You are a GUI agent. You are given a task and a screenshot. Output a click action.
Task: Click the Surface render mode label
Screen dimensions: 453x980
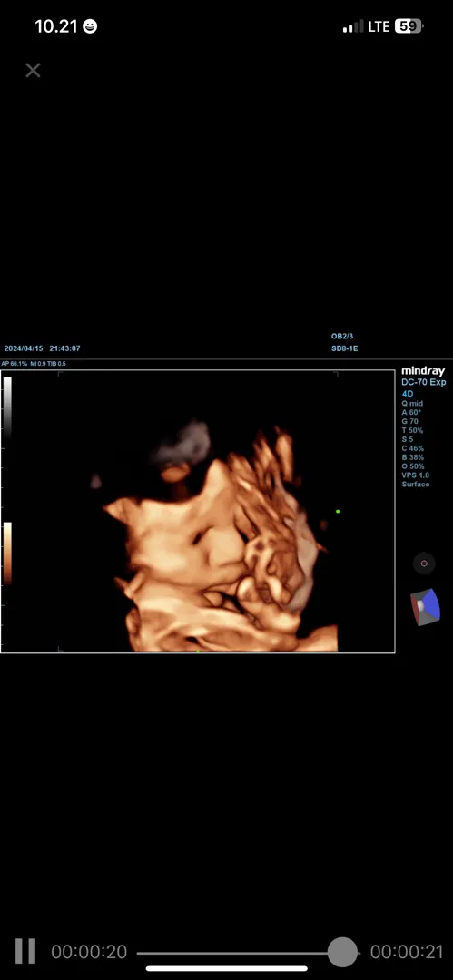416,485
